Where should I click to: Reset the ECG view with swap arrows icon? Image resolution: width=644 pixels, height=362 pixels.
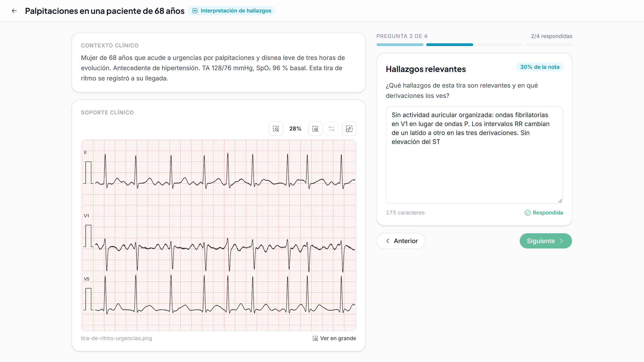click(331, 129)
